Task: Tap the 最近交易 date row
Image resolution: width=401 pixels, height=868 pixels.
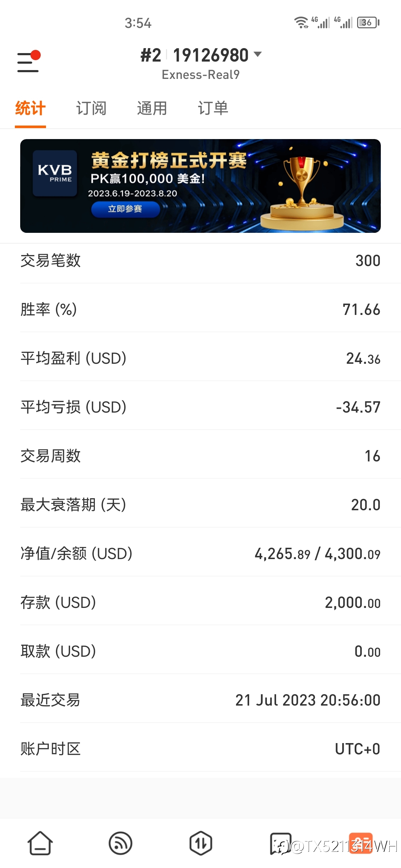Action: (200, 700)
